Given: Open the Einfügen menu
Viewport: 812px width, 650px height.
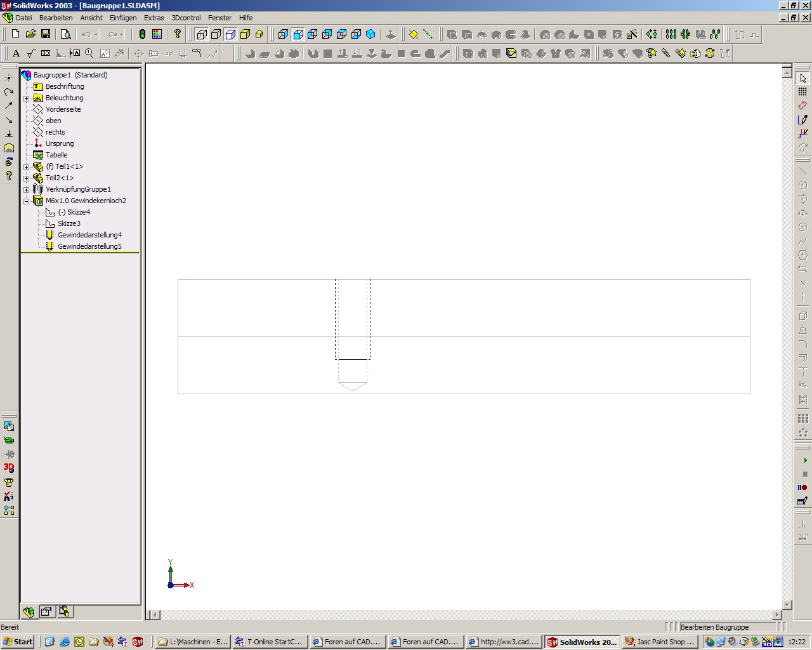Looking at the screenshot, I should [x=123, y=18].
